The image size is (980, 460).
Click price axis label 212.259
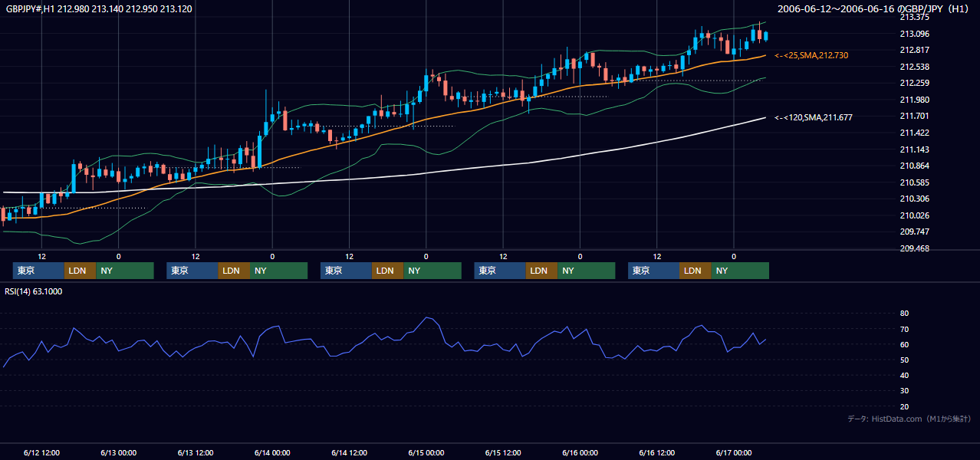(914, 83)
